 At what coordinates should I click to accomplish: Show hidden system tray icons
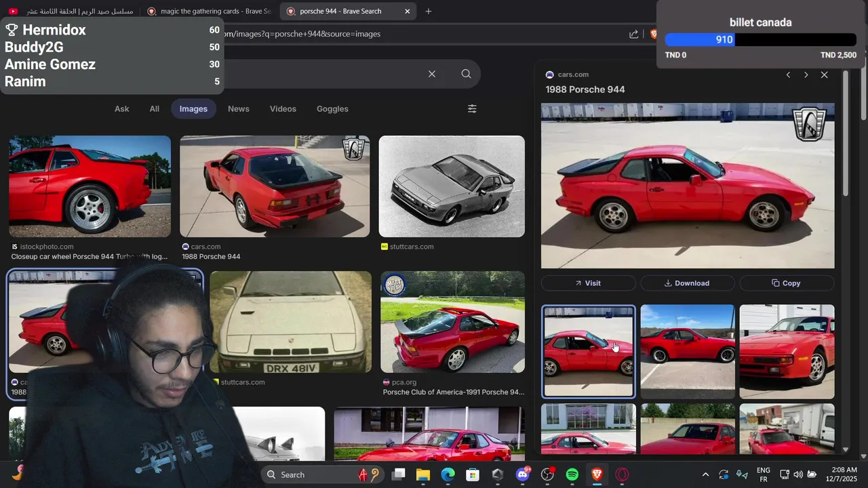(x=705, y=474)
